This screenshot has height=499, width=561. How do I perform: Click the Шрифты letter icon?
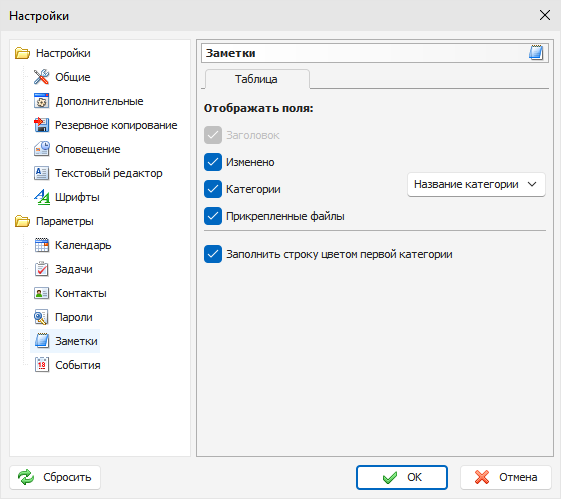42,197
